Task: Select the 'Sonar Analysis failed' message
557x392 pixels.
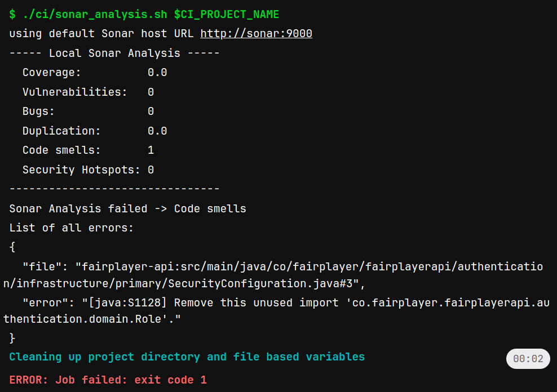Action: (x=127, y=208)
